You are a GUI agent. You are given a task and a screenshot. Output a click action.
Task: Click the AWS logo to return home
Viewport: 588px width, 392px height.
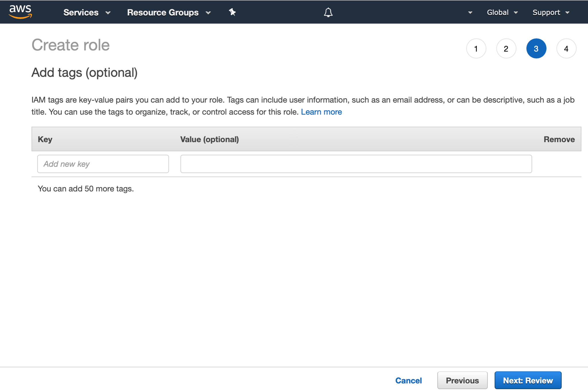click(x=20, y=12)
